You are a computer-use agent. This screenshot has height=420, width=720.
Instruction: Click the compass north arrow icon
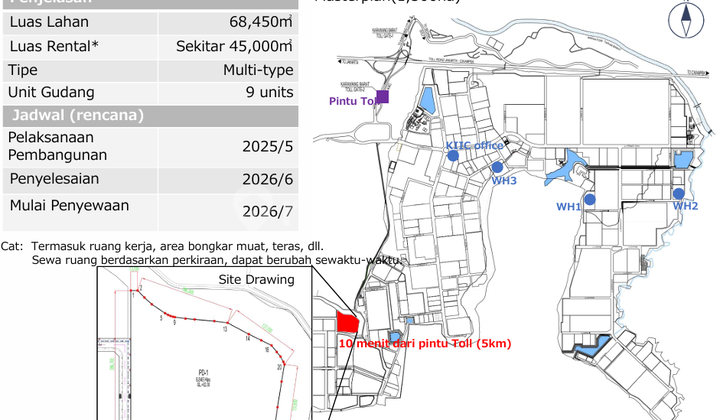[686, 19]
